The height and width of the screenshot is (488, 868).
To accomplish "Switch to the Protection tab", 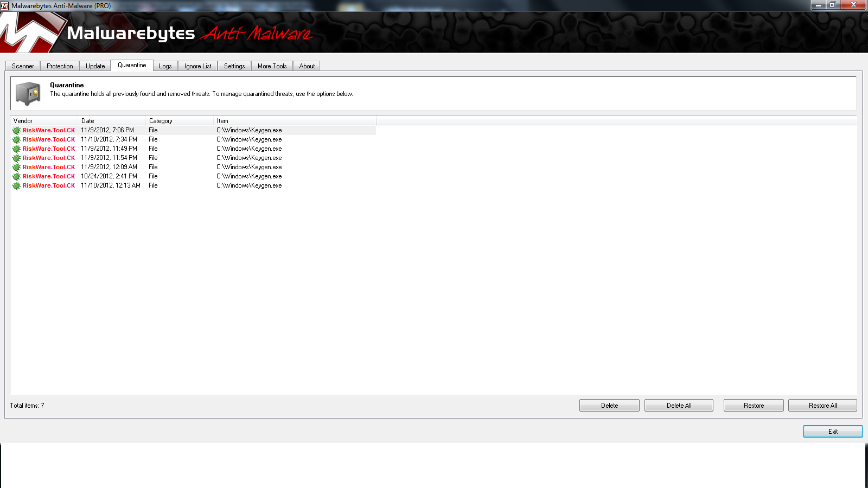I will pos(60,66).
